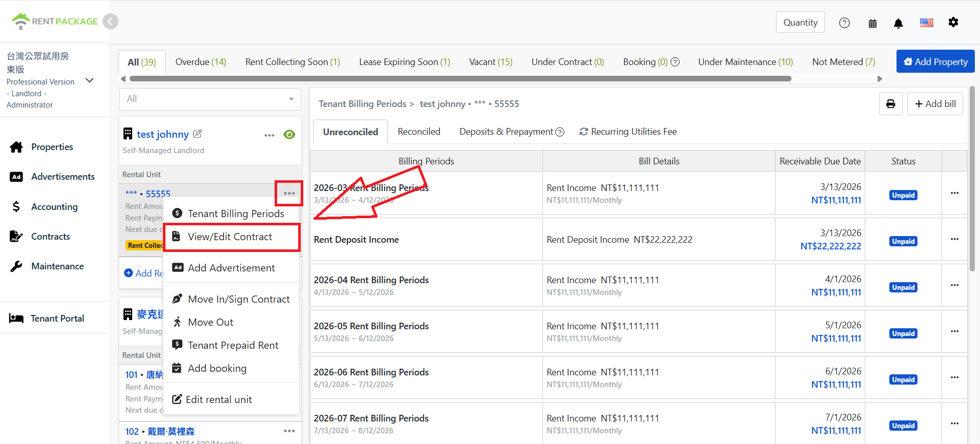Choose Tenant Prepaid Rent menu item
The height and width of the screenshot is (444, 980).
231,345
